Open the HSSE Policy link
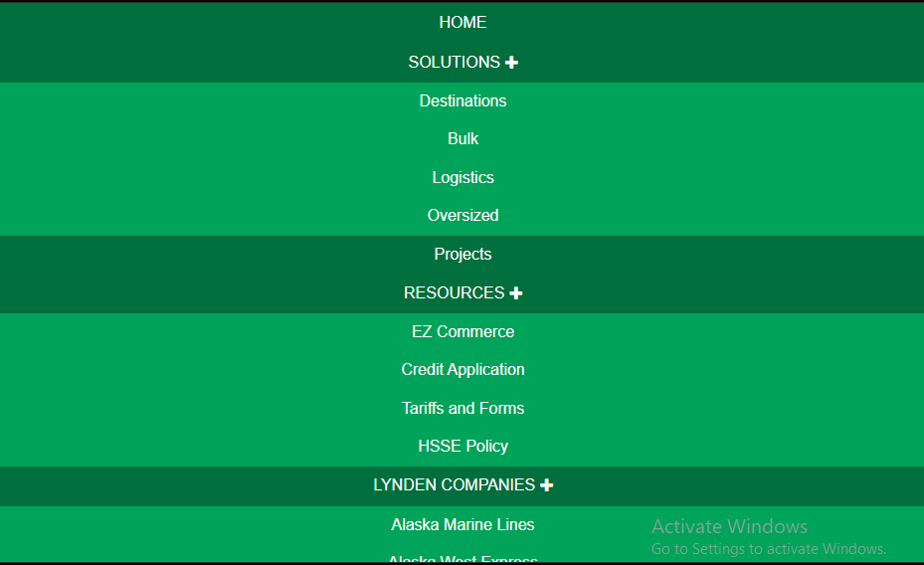 (462, 446)
